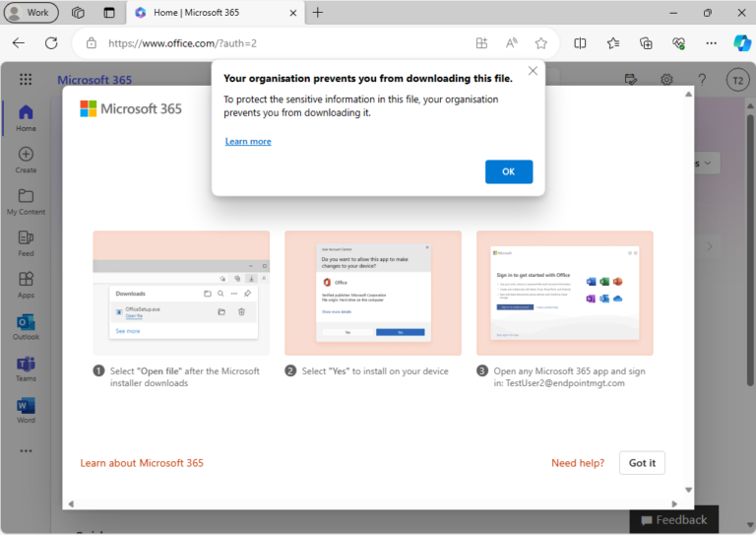Image resolution: width=756 pixels, height=535 pixels.
Task: Refresh the page
Action: click(x=51, y=43)
